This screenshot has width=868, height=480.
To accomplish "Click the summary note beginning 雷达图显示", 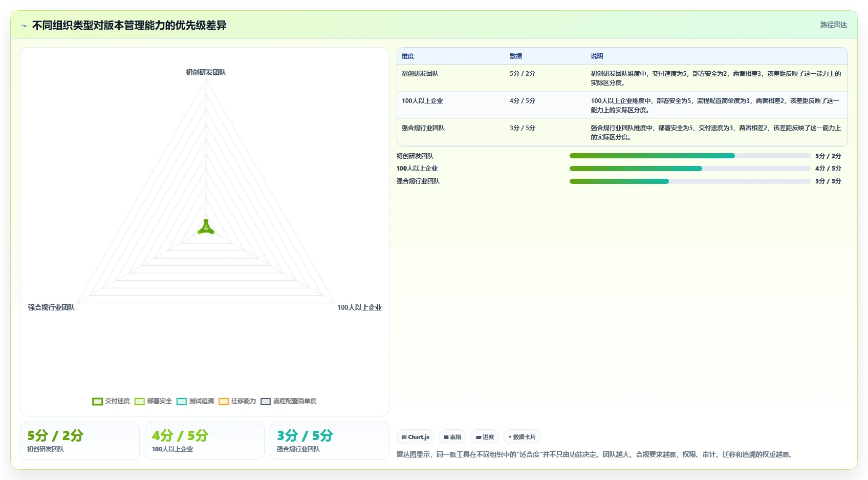I will (596, 455).
